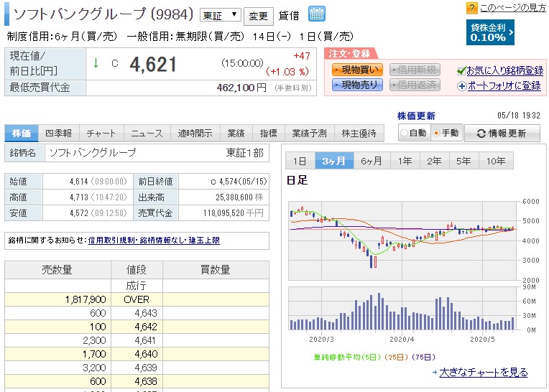
Task: Open the お気に入り銘柄登録 link
Action: [504, 70]
